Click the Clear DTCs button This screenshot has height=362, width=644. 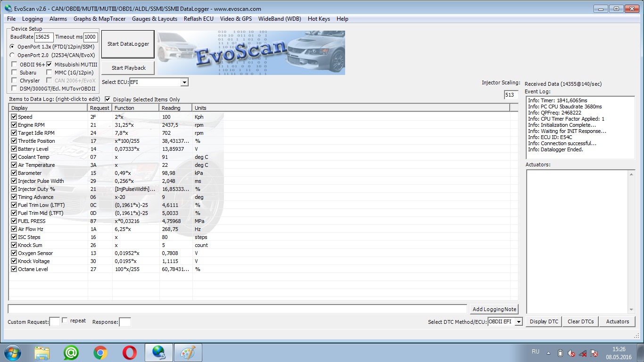tap(580, 321)
